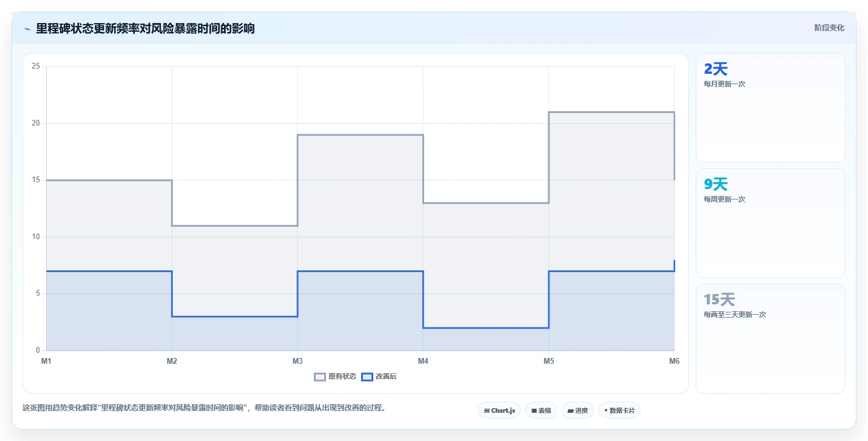The width and height of the screenshot is (868, 441).
Task: Click the blue line segment at value 3
Action: pyautogui.click(x=234, y=316)
